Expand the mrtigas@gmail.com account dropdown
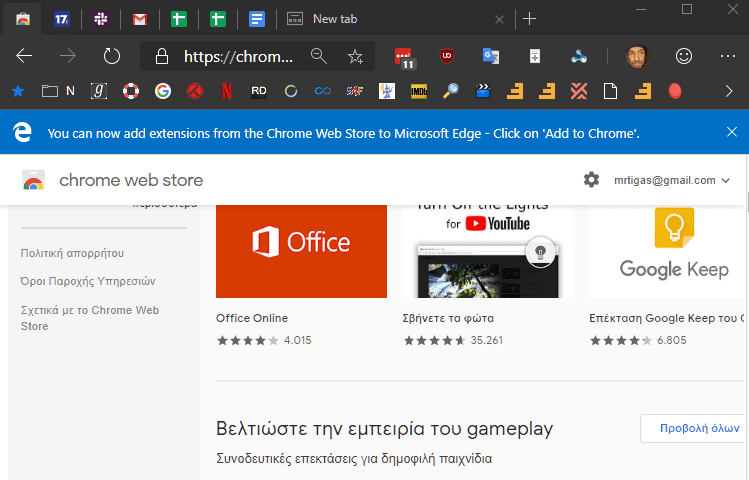 (x=672, y=181)
